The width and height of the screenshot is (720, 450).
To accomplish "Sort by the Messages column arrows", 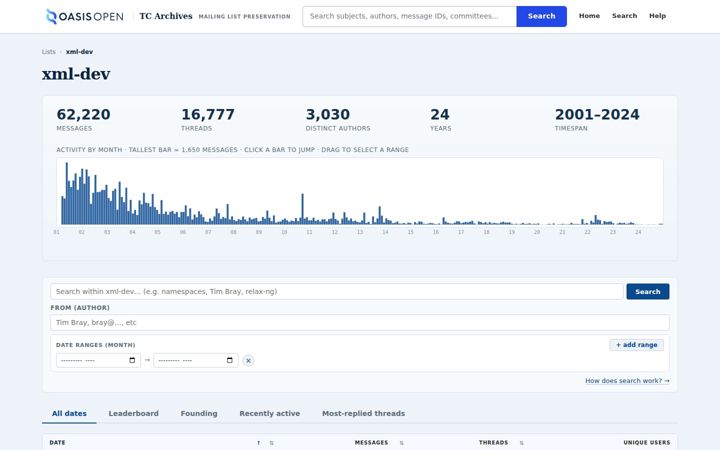I will coord(402,443).
